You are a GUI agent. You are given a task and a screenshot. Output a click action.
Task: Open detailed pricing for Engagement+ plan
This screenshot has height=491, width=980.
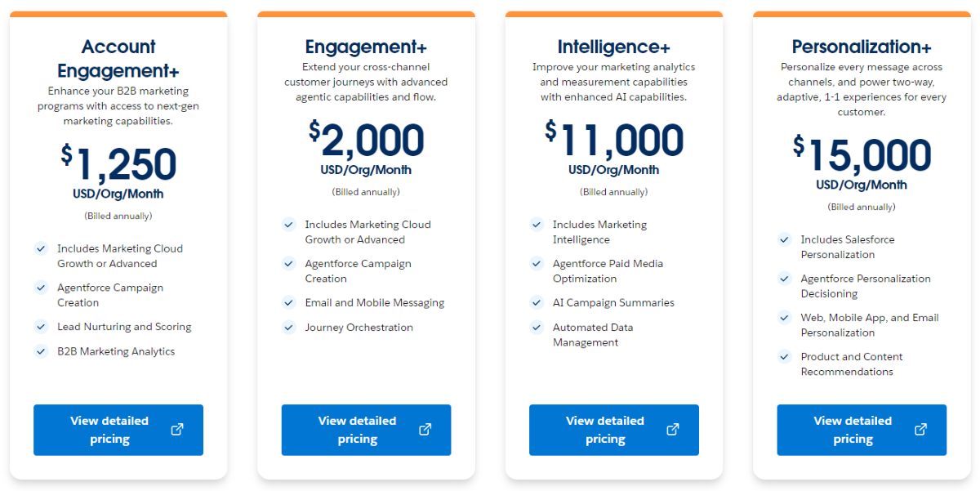tap(357, 430)
